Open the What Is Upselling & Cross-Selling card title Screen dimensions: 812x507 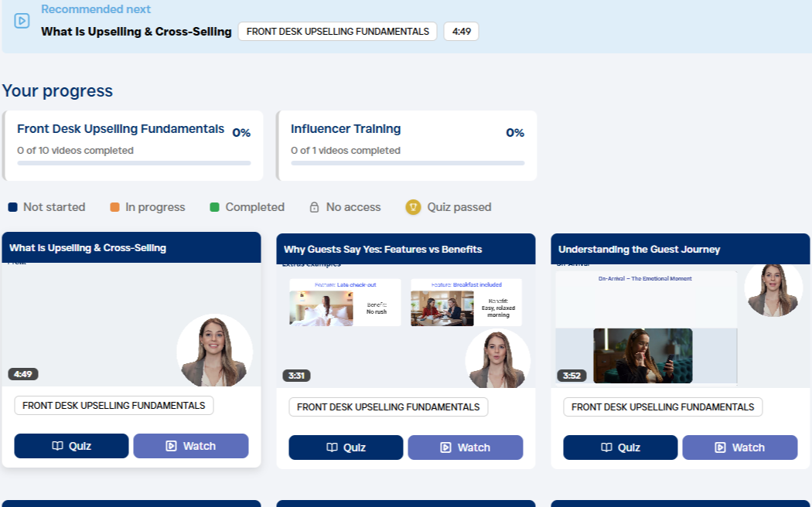pyautogui.click(x=87, y=248)
